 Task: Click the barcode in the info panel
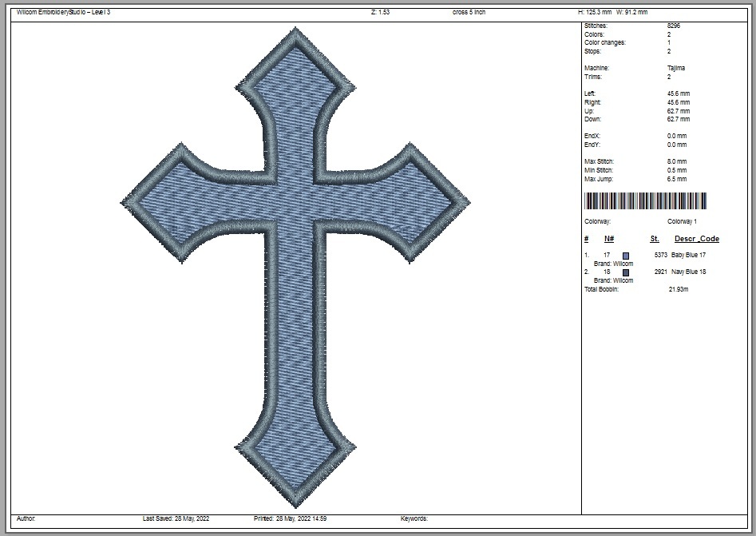pos(645,201)
